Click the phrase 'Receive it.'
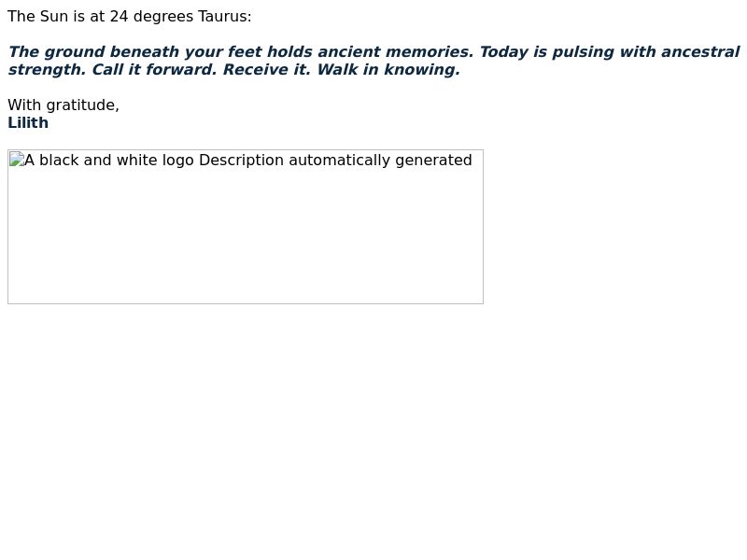This screenshot has width=747, height=560. (267, 69)
